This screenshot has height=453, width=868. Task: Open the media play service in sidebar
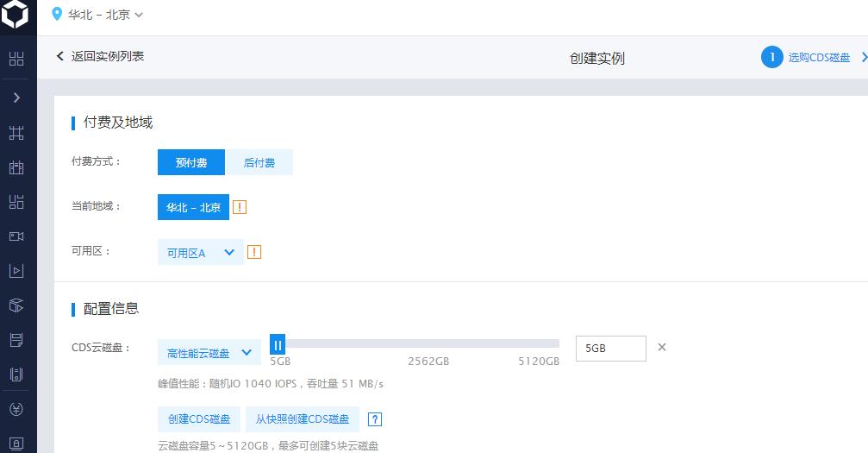[16, 271]
